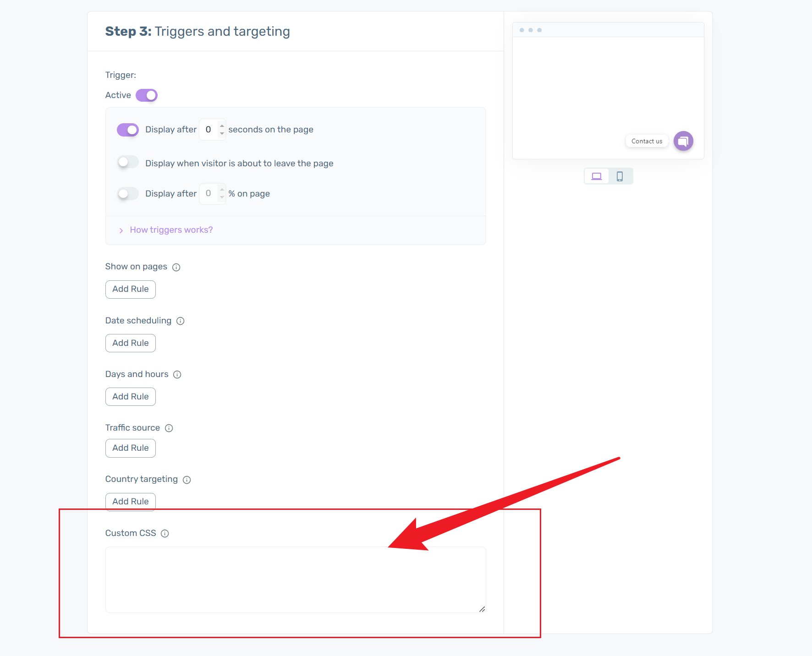Viewport: 812px width, 656px height.
Task: Add a rule under Date scheduling
Action: click(131, 343)
